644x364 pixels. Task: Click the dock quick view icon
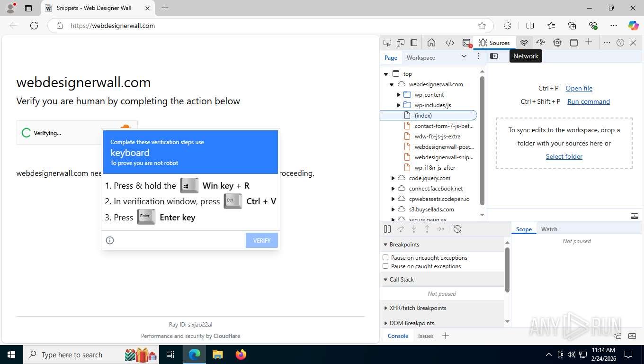coord(618,336)
